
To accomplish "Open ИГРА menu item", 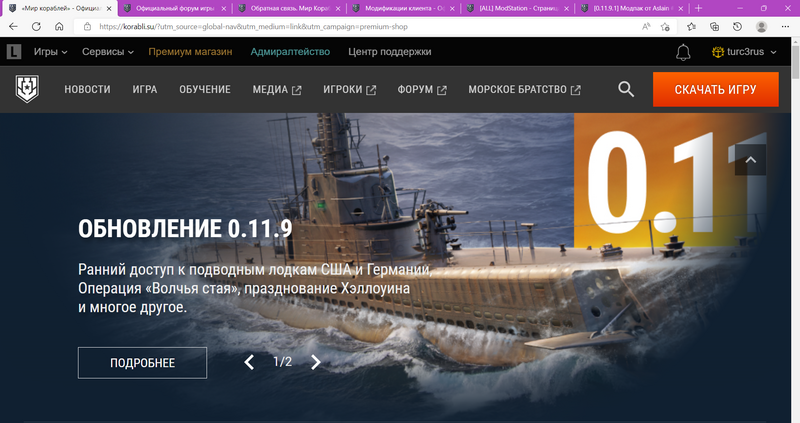I will (x=145, y=89).
